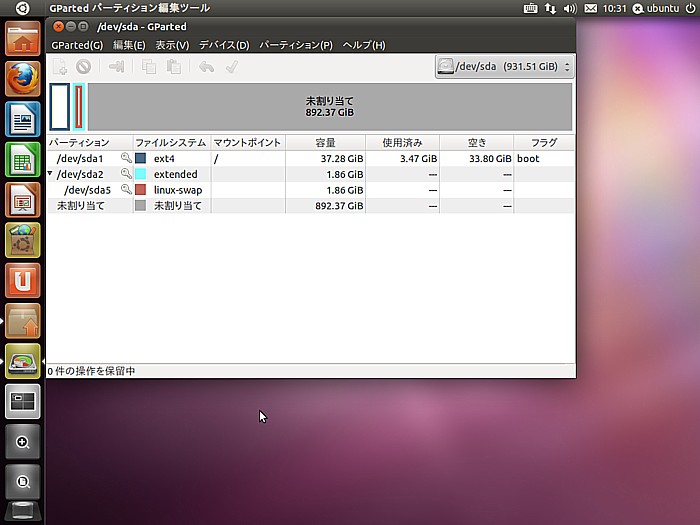Click the New partition toolbar icon
700x525 pixels.
[x=60, y=67]
